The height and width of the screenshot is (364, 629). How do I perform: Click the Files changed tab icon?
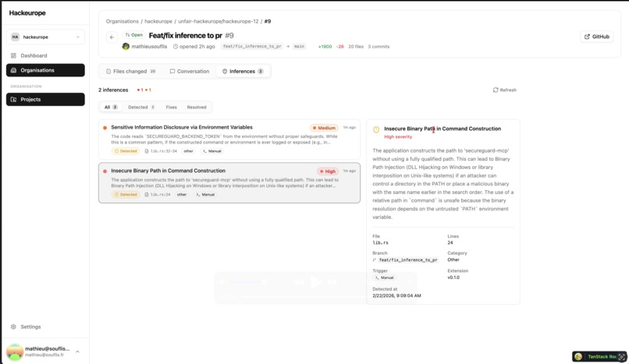click(x=108, y=71)
